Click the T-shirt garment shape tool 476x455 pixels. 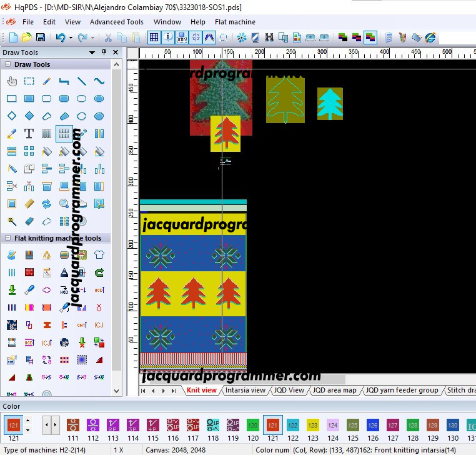click(x=99, y=254)
